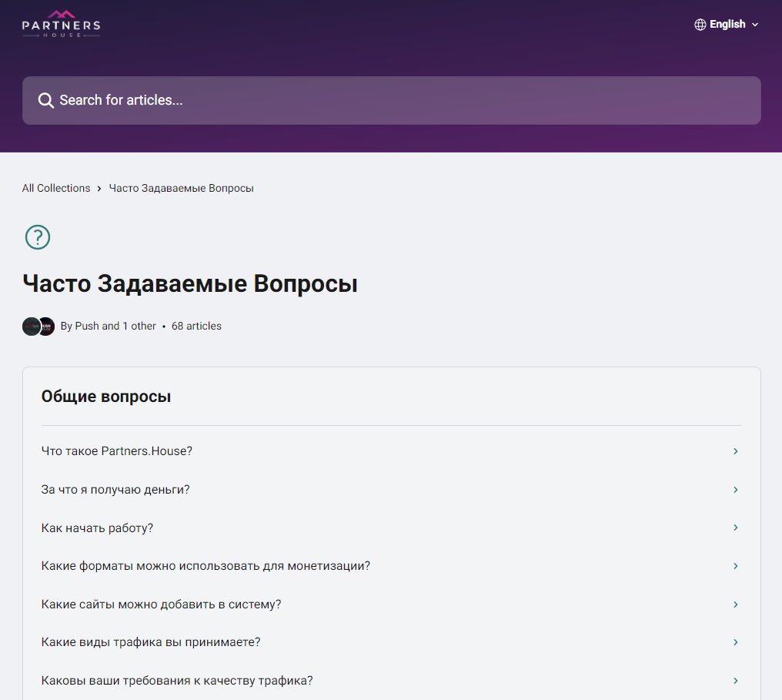Click the Часто Задаваемые Вопросы page title
This screenshot has width=782, height=700.
tap(190, 283)
